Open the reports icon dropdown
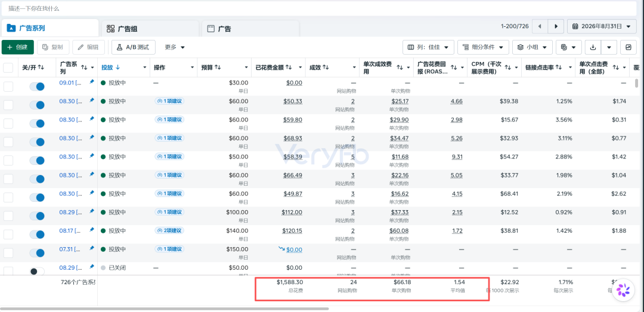 [x=568, y=47]
